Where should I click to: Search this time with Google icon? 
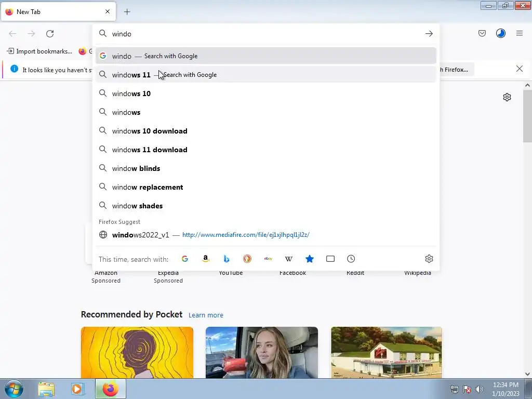pyautogui.click(x=185, y=259)
